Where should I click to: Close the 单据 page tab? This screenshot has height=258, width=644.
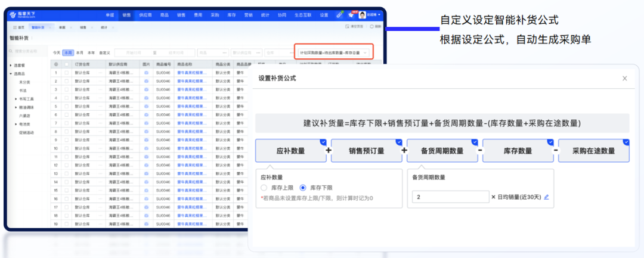(x=70, y=27)
